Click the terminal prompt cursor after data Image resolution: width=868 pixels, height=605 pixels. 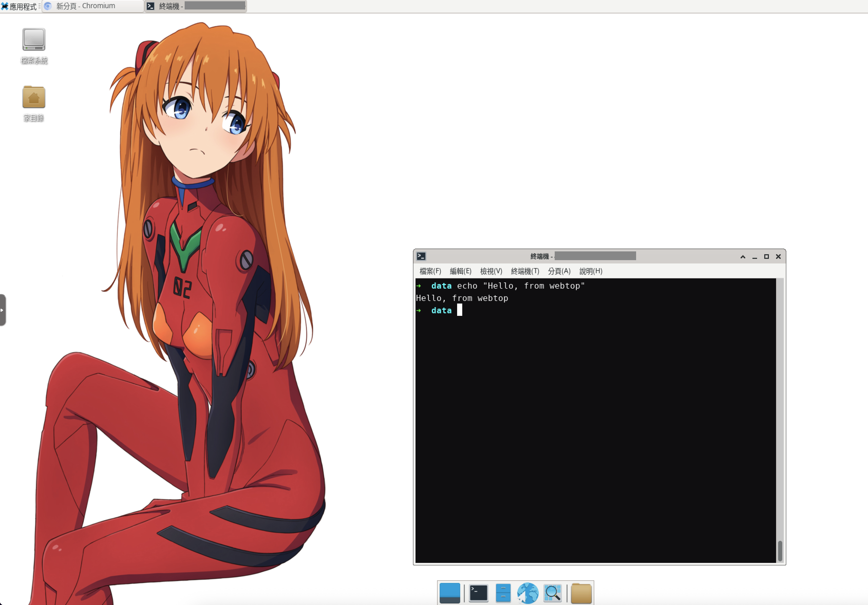[459, 310]
